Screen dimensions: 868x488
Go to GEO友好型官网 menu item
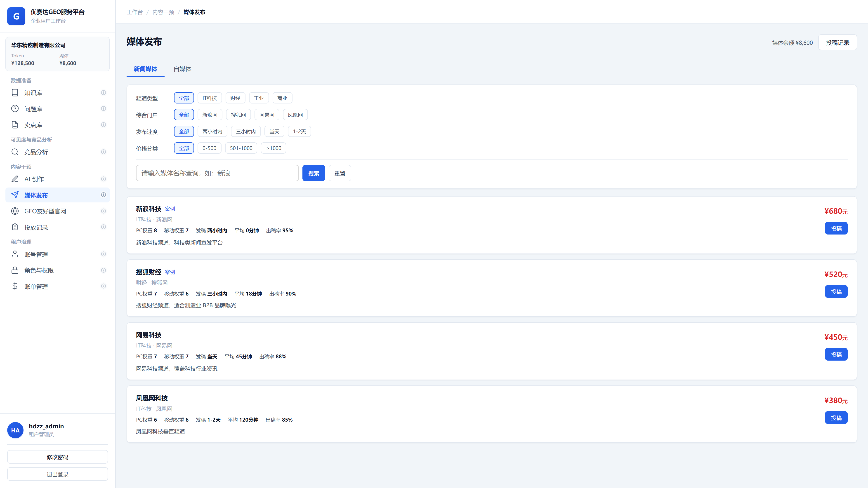(58, 211)
